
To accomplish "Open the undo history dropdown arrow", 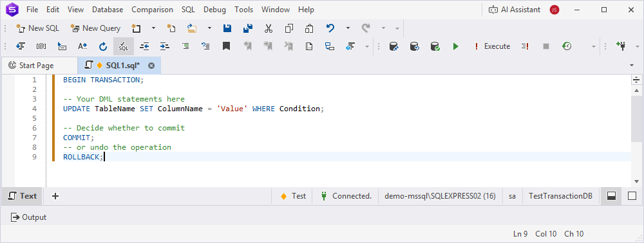I will pyautogui.click(x=348, y=28).
